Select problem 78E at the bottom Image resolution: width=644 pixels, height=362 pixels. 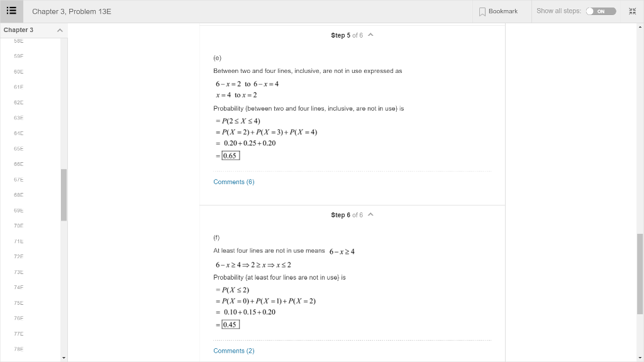point(19,349)
